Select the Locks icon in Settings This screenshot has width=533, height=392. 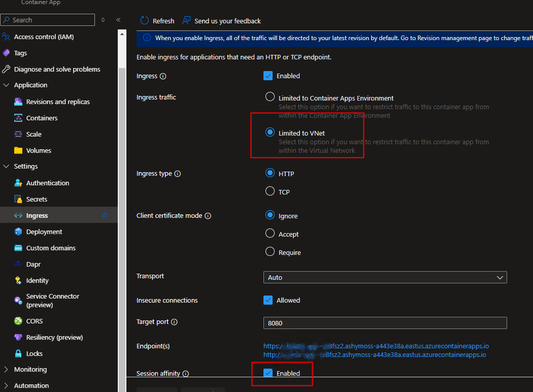tap(17, 353)
